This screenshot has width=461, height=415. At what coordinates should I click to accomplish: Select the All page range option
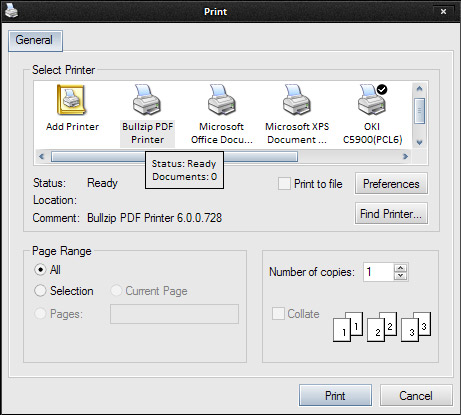pyautogui.click(x=40, y=269)
